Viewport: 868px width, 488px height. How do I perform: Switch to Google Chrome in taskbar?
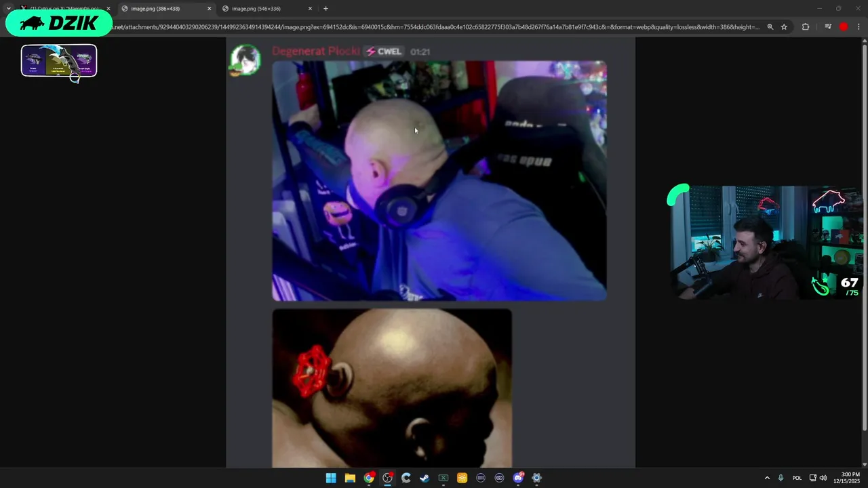coord(369,478)
